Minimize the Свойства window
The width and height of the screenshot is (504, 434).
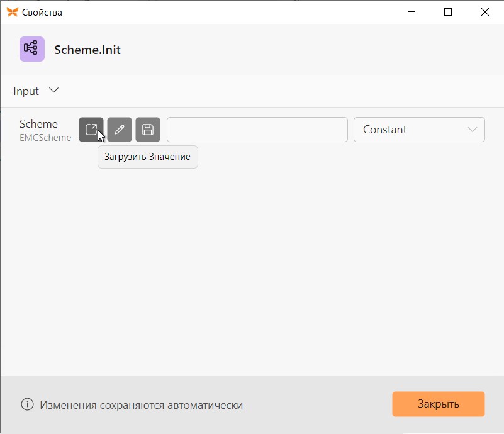coord(412,12)
